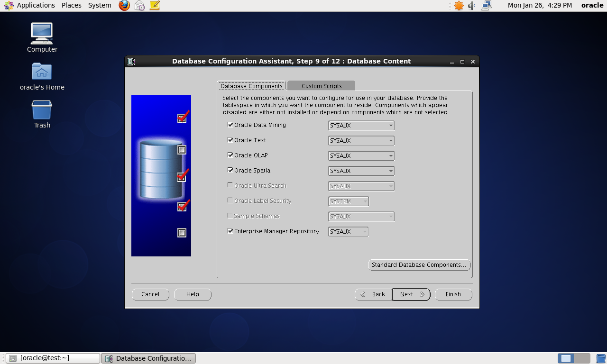607x364 pixels.
Task: Click Database Configuration taskbar item
Action: click(x=148, y=358)
